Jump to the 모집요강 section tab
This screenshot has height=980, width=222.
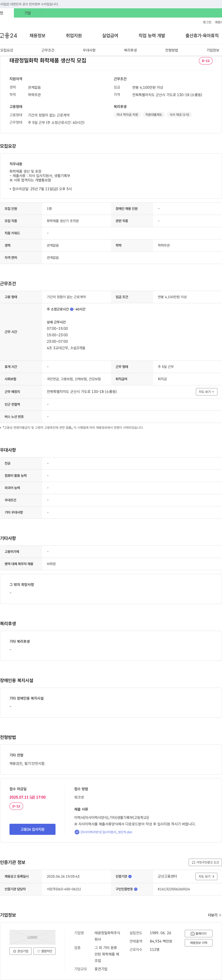(7, 50)
